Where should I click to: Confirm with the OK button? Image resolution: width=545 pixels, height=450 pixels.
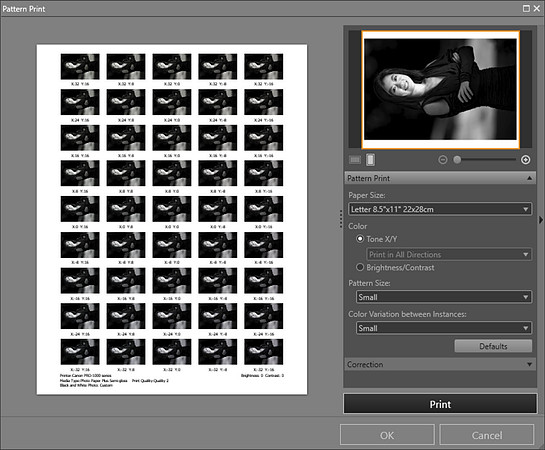(387, 435)
